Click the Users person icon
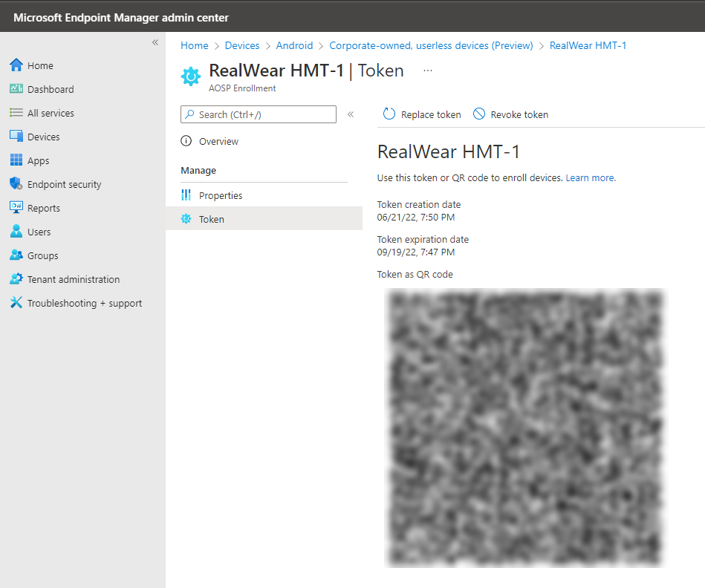 tap(16, 232)
